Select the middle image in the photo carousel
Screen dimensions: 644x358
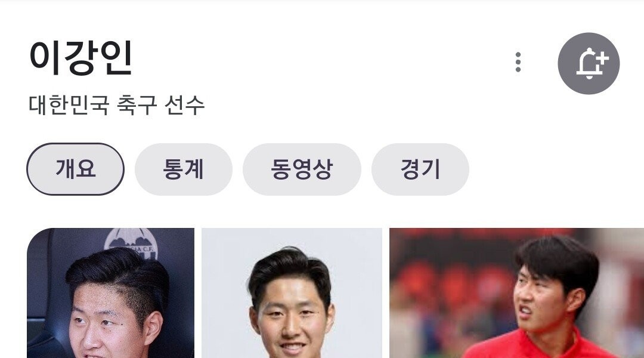click(x=292, y=293)
